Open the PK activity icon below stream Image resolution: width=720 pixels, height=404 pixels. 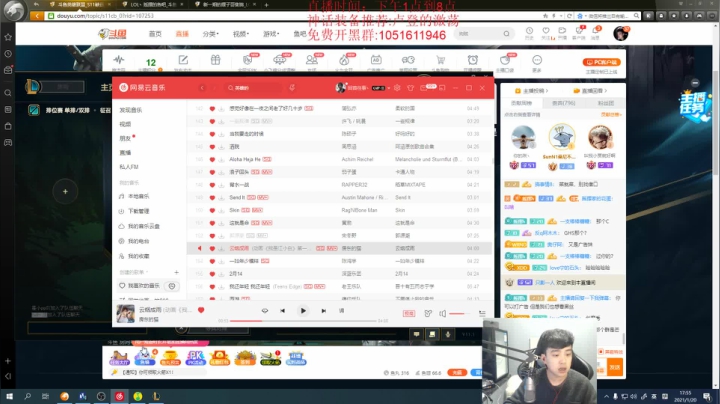tap(195, 358)
